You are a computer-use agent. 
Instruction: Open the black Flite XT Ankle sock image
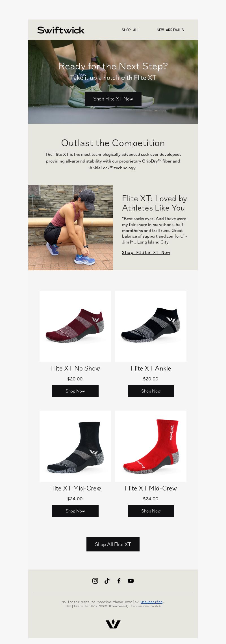click(x=151, y=326)
